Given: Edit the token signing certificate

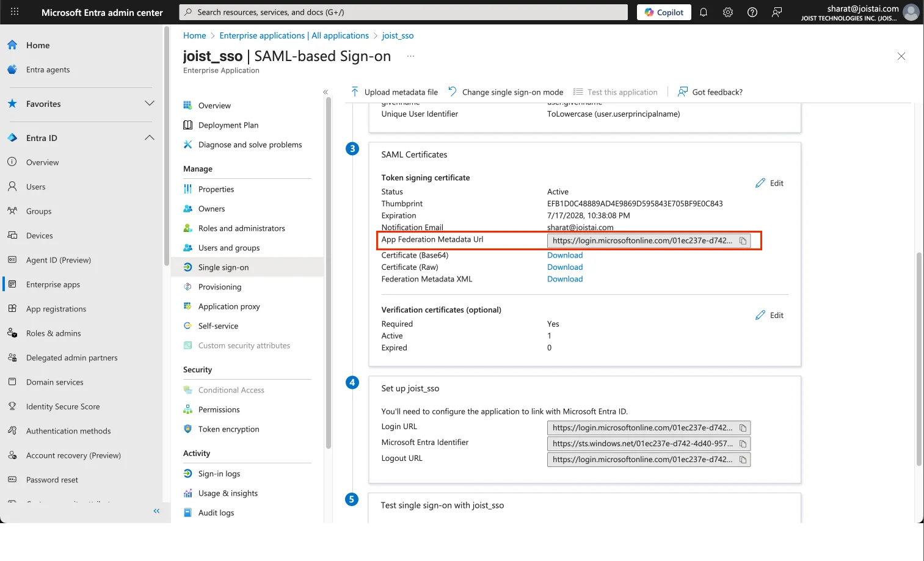Looking at the screenshot, I should pos(769,183).
